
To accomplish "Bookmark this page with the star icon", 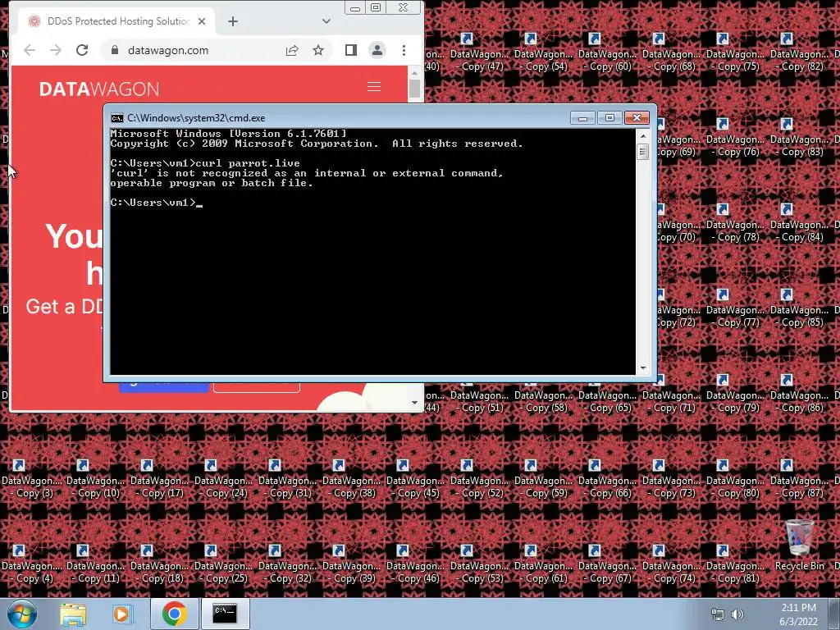I will pyautogui.click(x=318, y=50).
